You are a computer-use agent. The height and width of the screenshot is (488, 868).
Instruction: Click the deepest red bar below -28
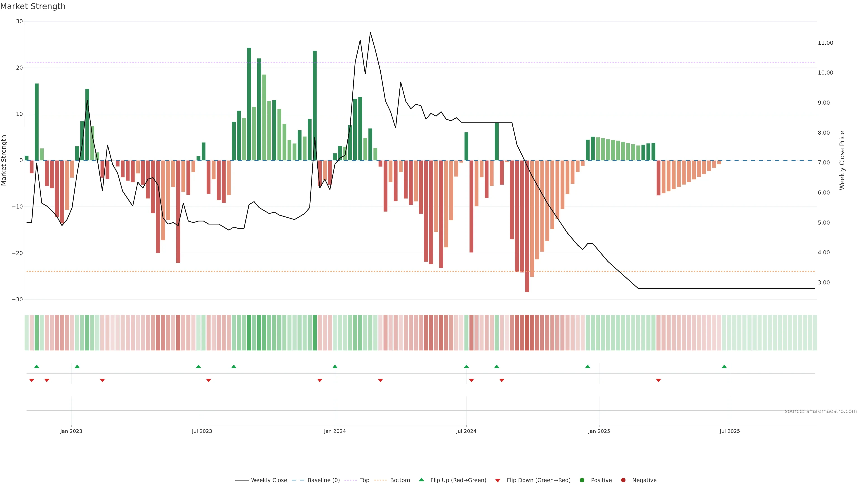coord(527,283)
